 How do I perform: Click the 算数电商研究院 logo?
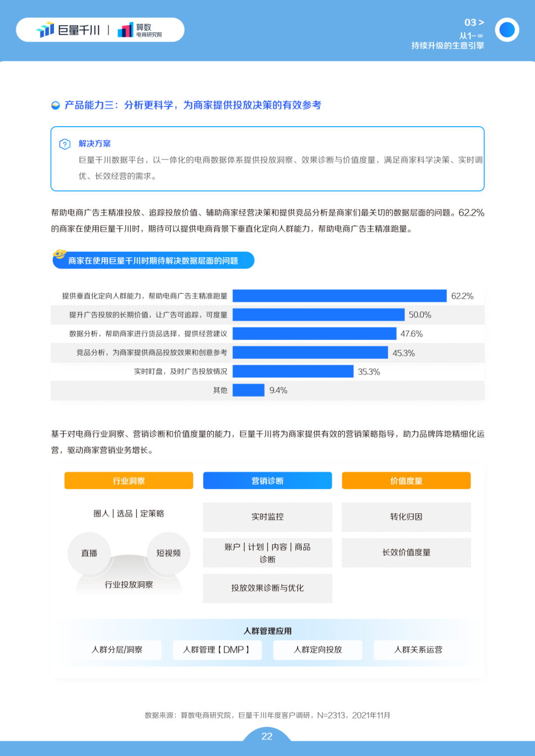click(140, 30)
